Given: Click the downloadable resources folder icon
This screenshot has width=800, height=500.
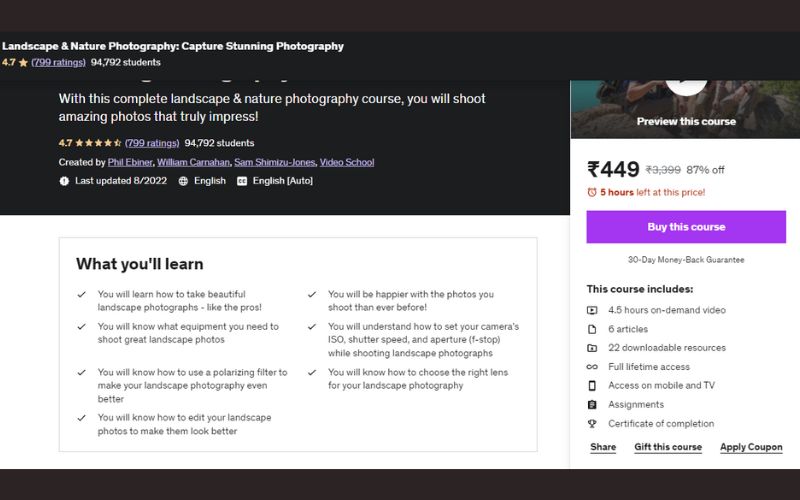Looking at the screenshot, I should [x=592, y=348].
